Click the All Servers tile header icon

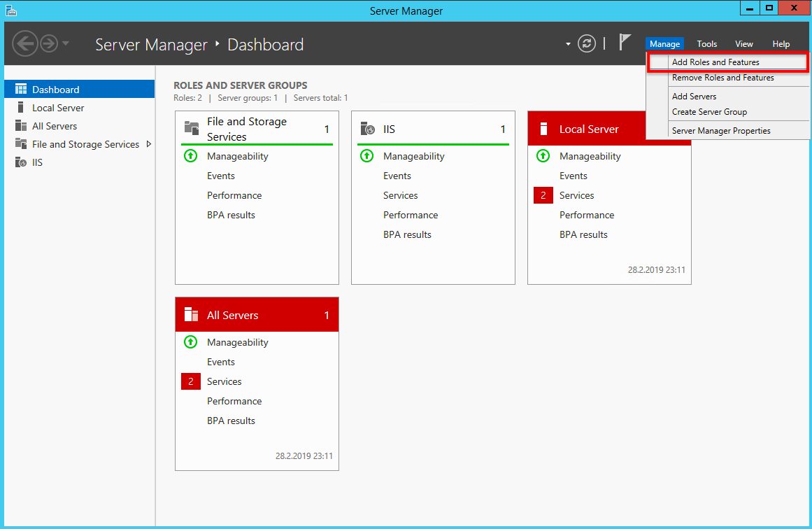tap(191, 314)
